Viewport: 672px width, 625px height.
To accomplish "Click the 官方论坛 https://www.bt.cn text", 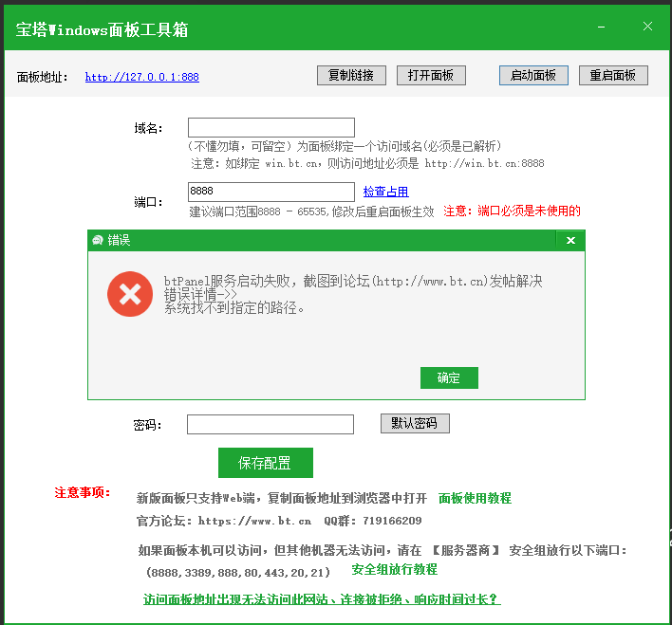I will 224,521.
